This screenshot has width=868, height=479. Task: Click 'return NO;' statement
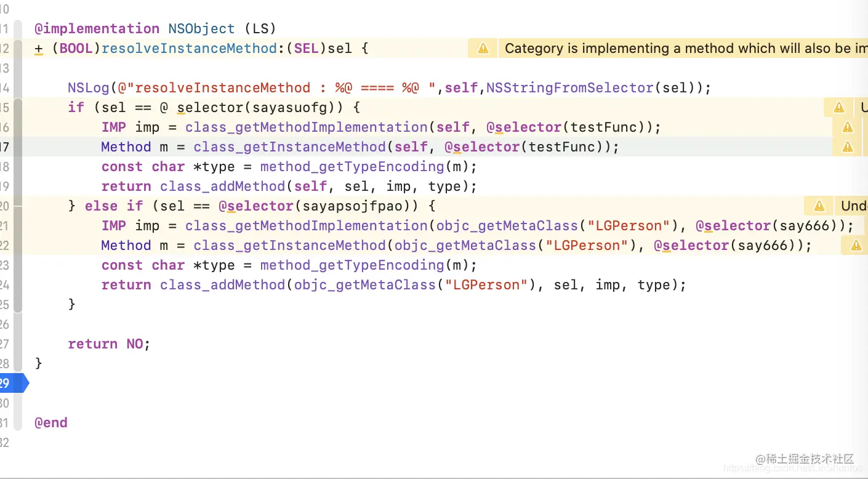point(110,344)
